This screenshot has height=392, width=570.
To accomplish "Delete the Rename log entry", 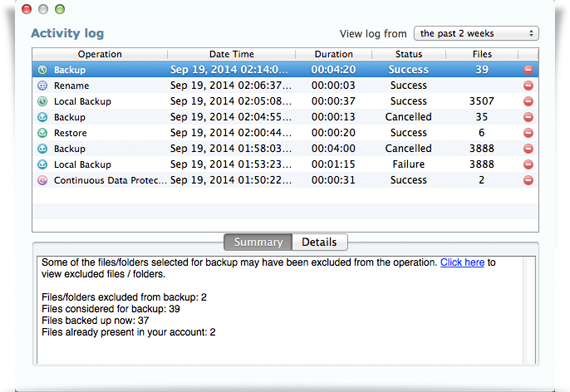I will [x=528, y=85].
